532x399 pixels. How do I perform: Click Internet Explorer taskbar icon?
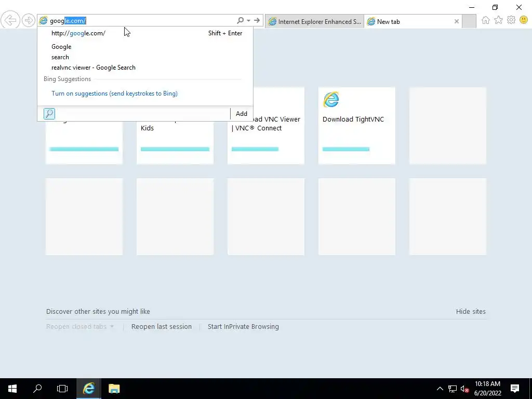coord(88,389)
